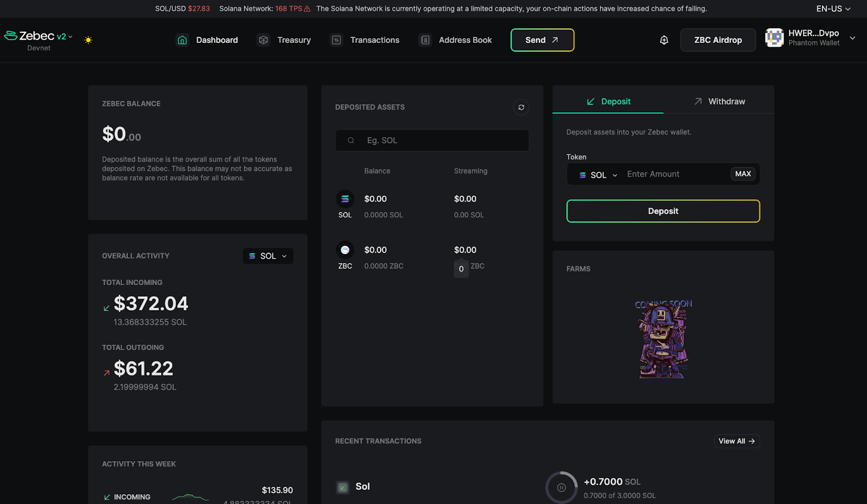Screen dimensions: 867x504
Task: Click the total outgoing arrow icon
Action: 106,373
